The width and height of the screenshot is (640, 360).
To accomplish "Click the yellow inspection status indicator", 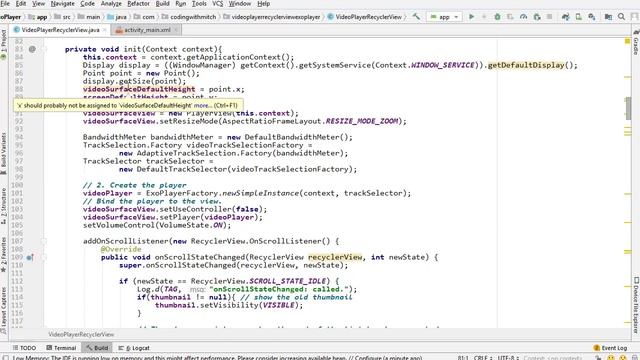I will [627, 41].
